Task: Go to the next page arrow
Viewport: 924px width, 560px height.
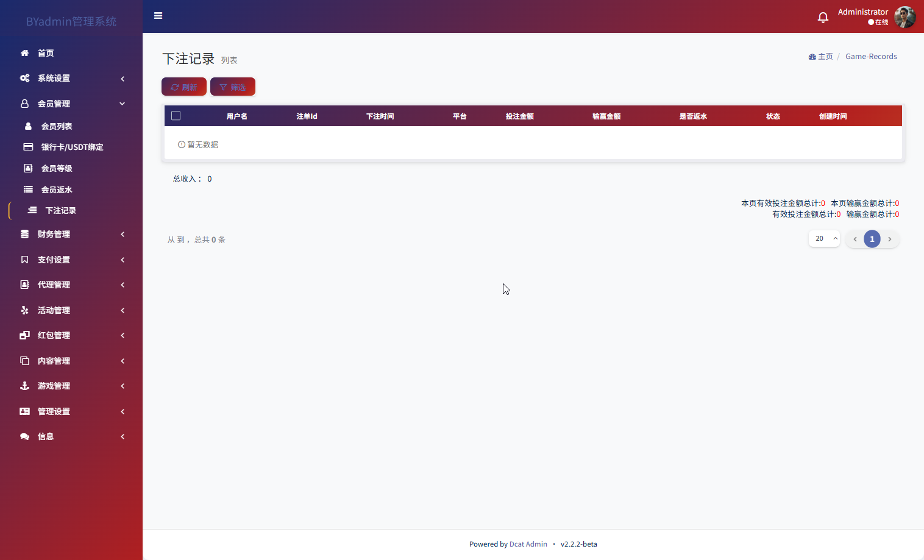Action: (x=890, y=239)
